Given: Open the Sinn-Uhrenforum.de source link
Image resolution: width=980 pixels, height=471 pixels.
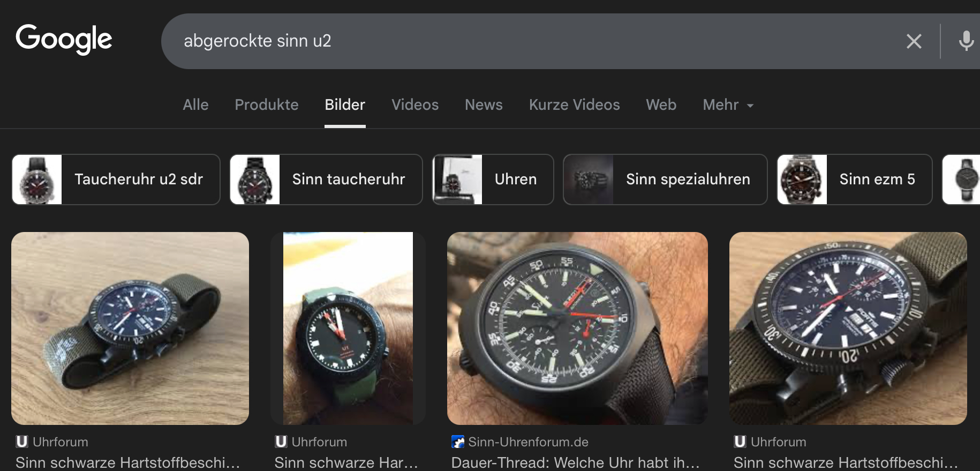Looking at the screenshot, I should (528, 442).
